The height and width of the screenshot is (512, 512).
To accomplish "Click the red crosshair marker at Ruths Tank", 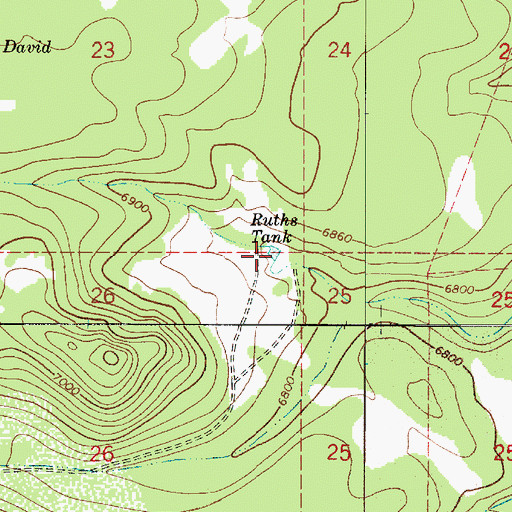I will 256,256.
